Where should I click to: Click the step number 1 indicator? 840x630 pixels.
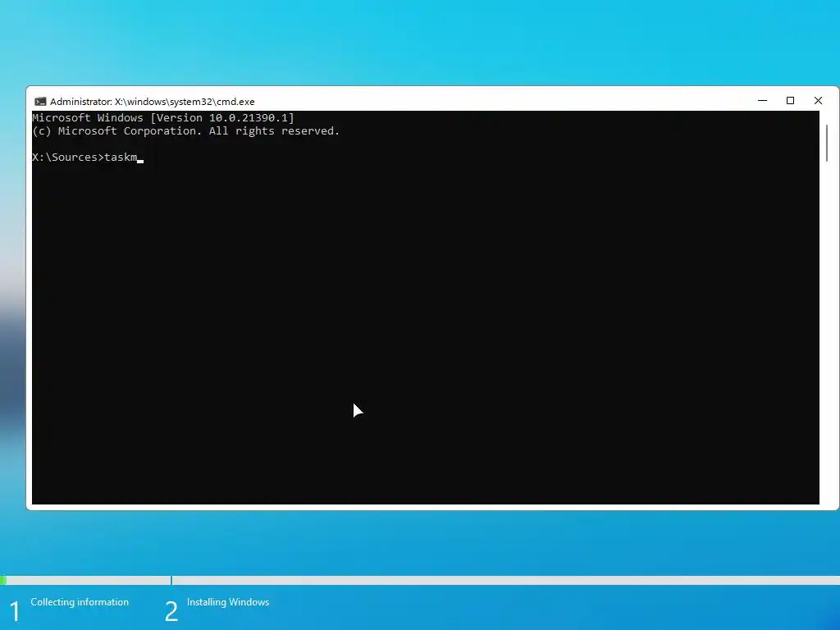(x=15, y=612)
